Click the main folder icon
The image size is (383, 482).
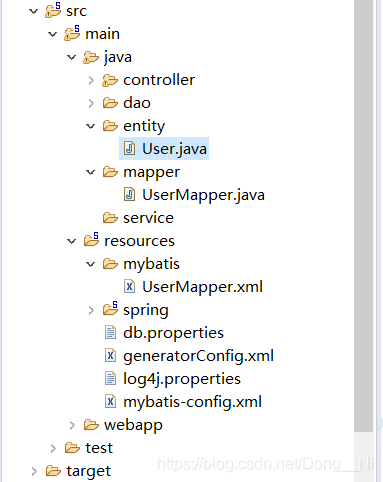72,33
